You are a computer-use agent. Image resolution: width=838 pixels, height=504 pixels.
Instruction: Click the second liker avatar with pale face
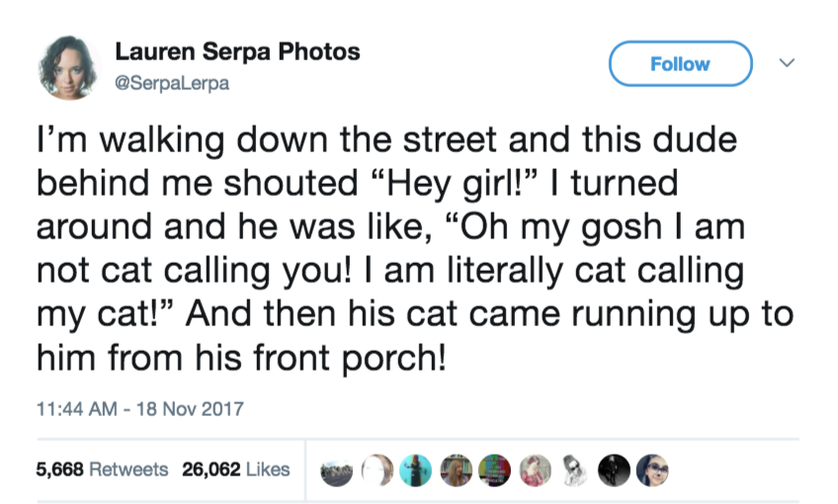pyautogui.click(x=376, y=469)
